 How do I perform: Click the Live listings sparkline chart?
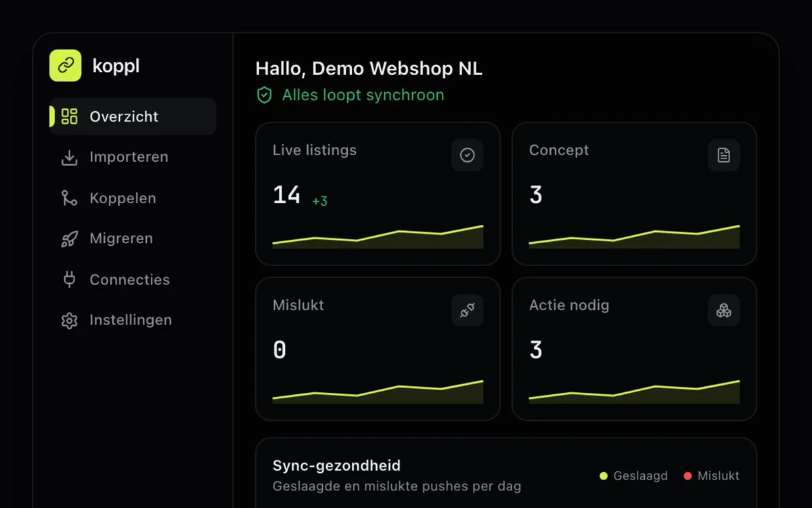(378, 237)
